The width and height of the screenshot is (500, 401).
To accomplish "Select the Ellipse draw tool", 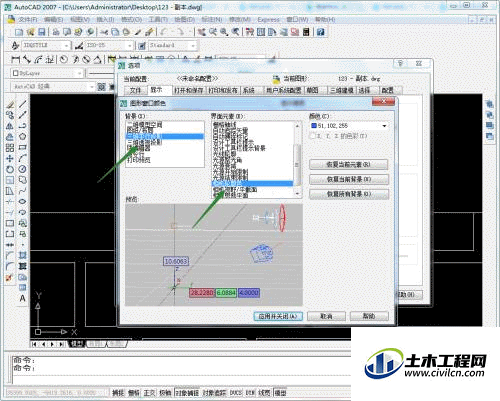I will point(22,201).
